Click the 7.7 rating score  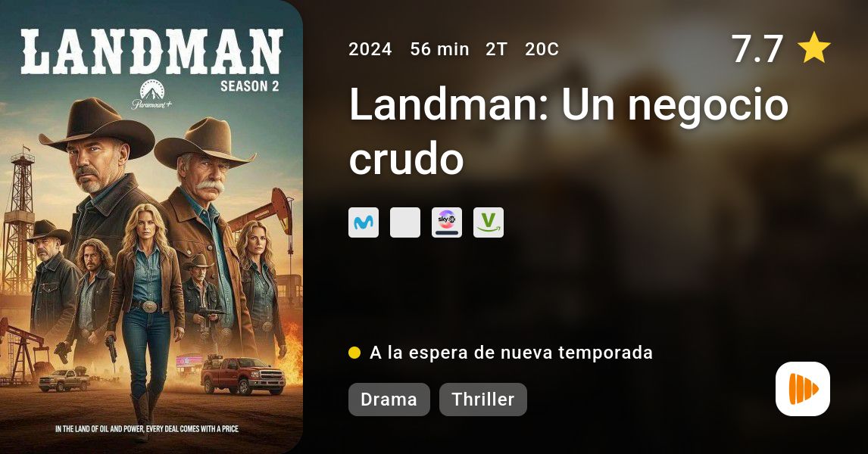tap(757, 48)
